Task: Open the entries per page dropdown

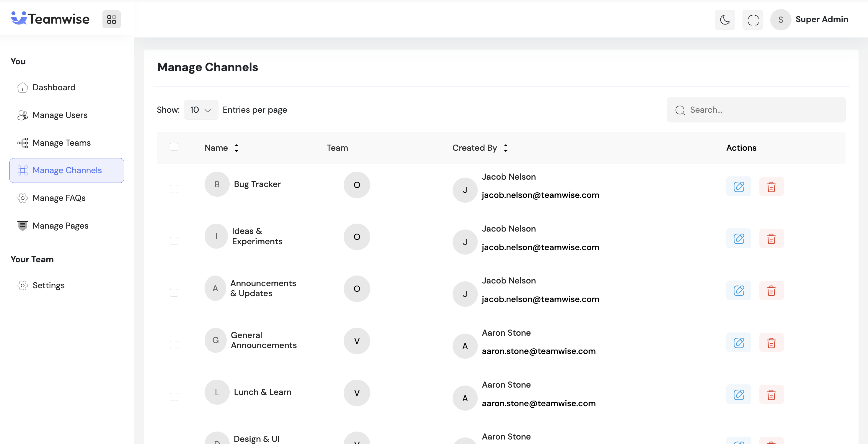Action: point(201,110)
